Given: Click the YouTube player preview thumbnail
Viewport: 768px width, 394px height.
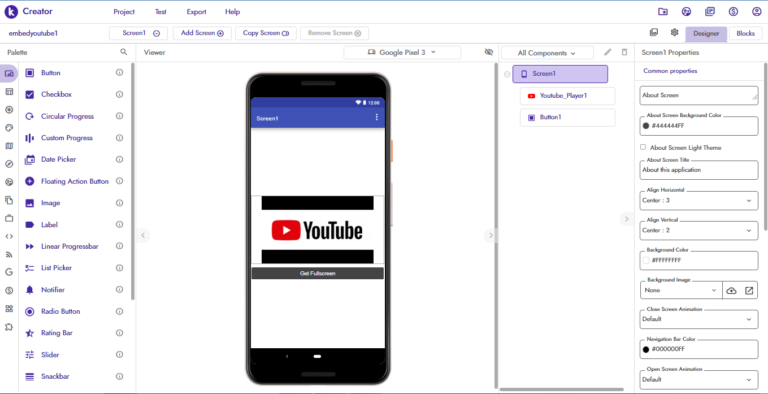Looking at the screenshot, I should 317,230.
